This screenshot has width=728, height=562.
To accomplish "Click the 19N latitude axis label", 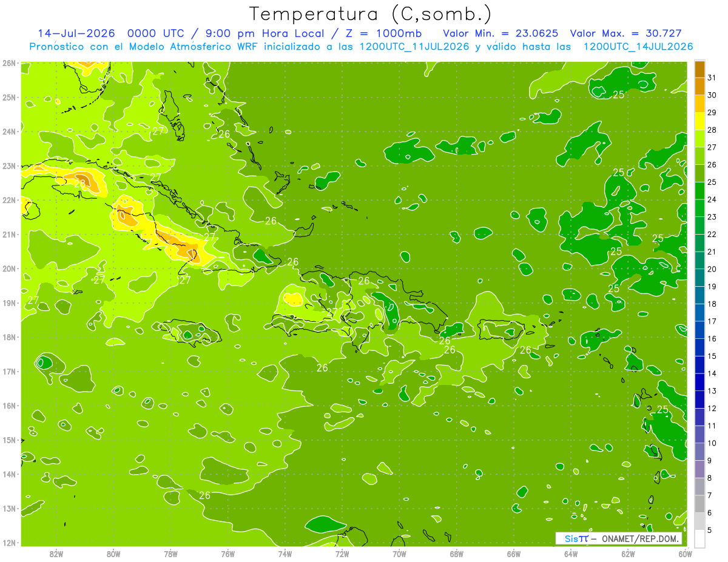I will coord(9,303).
